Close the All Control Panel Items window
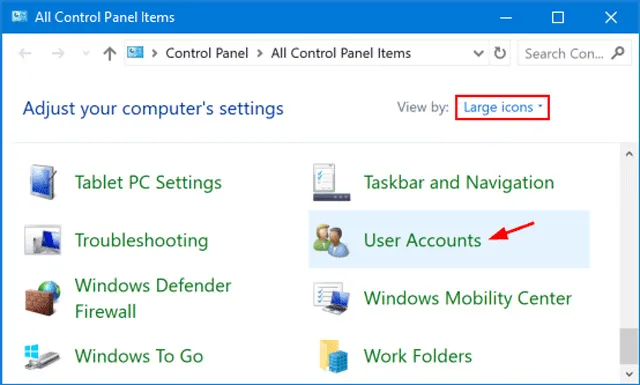 611,18
